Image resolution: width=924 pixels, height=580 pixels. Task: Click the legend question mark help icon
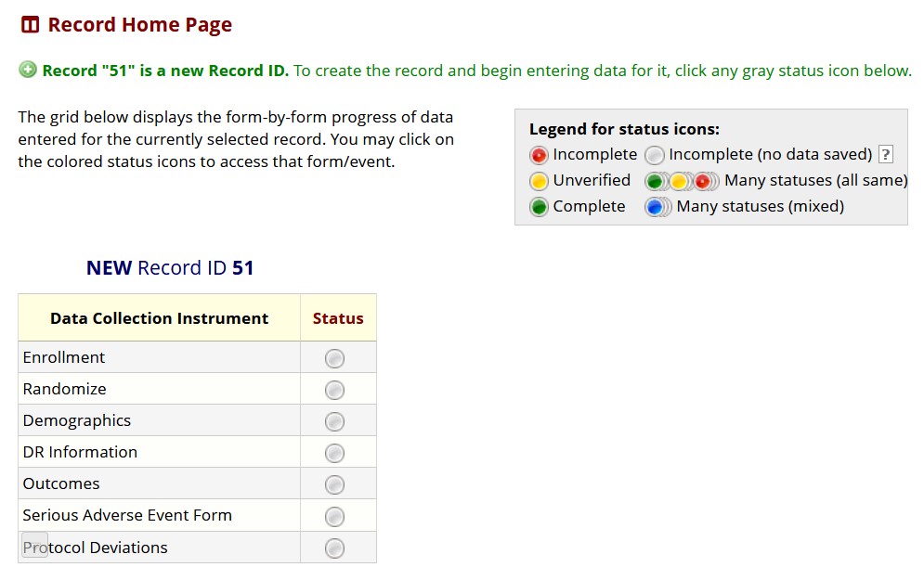point(886,155)
